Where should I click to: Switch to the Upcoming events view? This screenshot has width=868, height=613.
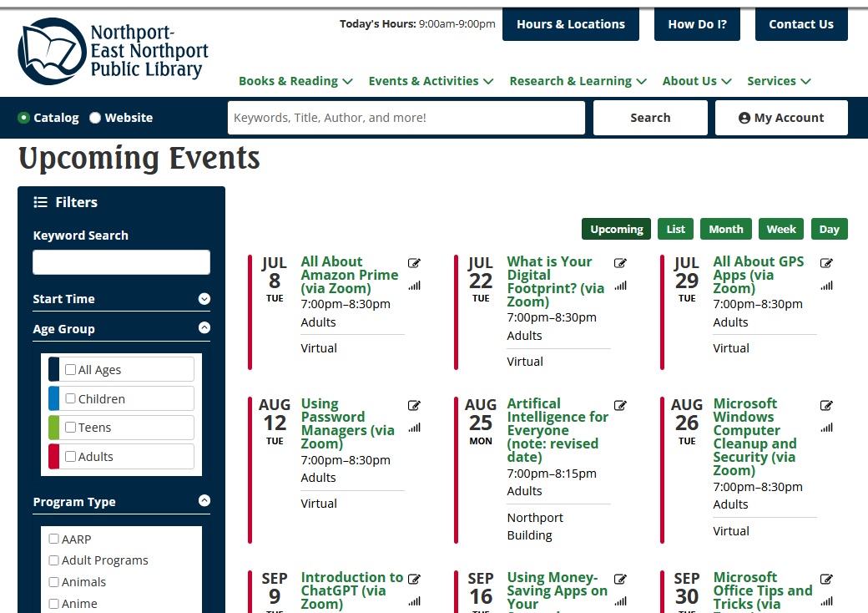(x=616, y=230)
